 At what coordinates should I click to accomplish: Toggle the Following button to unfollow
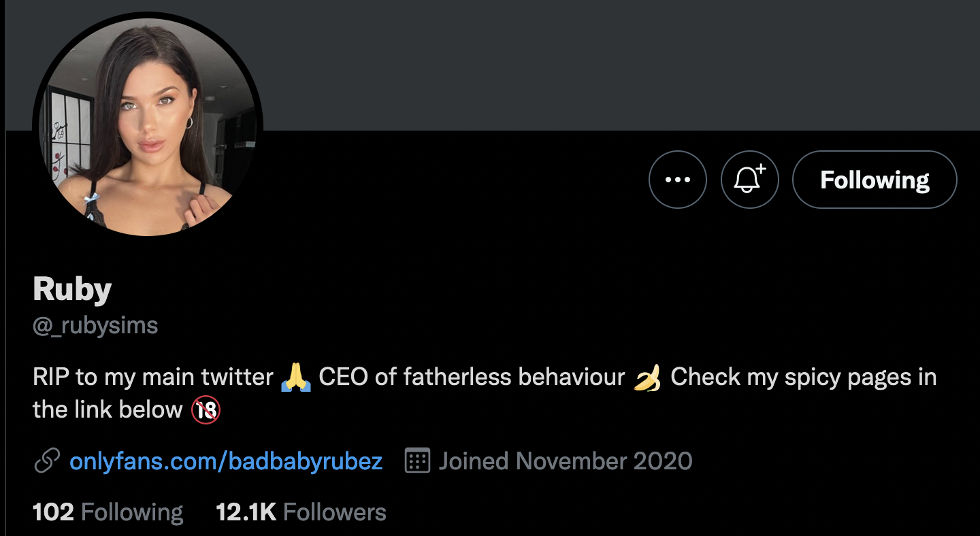875,180
